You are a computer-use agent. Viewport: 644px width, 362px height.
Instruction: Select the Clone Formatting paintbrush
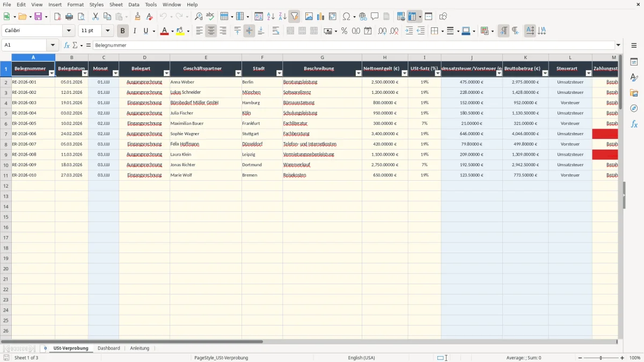[138, 17]
